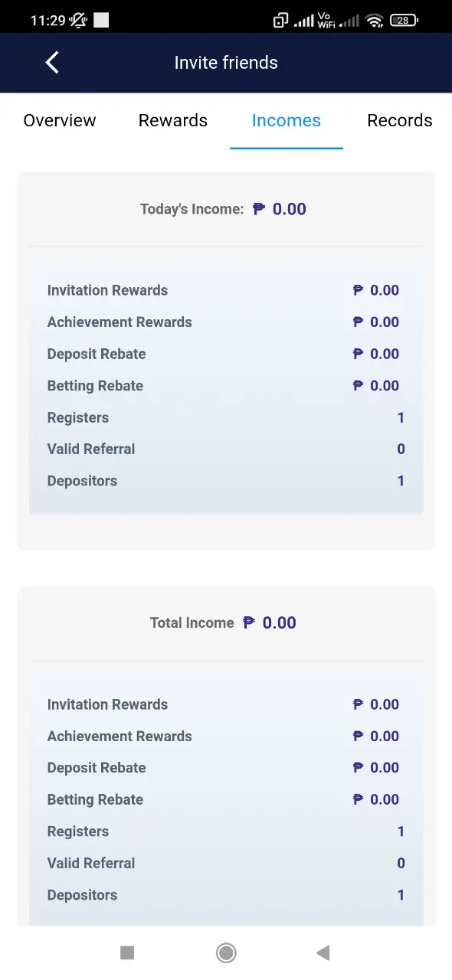Tap Today's Income amount

click(x=290, y=209)
